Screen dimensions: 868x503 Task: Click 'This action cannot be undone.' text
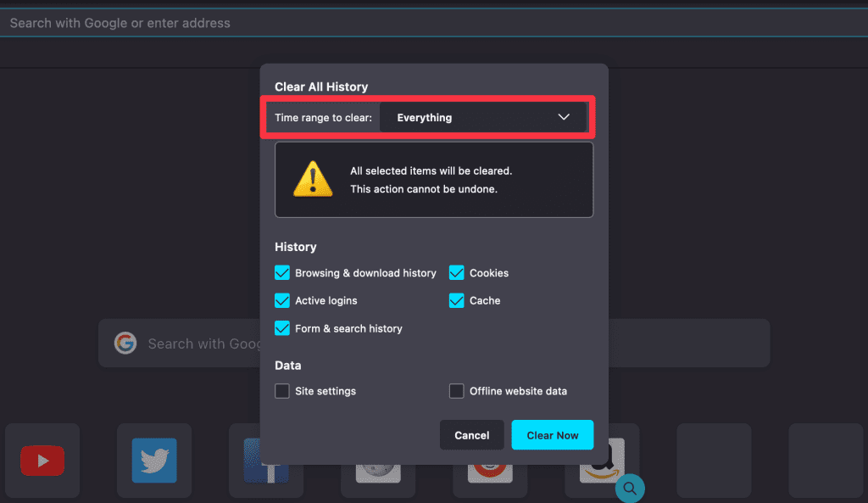pos(424,189)
